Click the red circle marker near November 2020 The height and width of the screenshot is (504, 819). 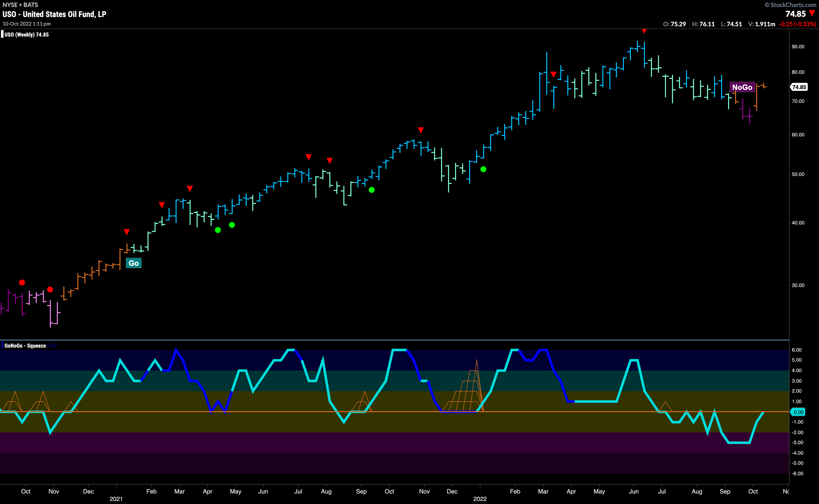pyautogui.click(x=50, y=289)
